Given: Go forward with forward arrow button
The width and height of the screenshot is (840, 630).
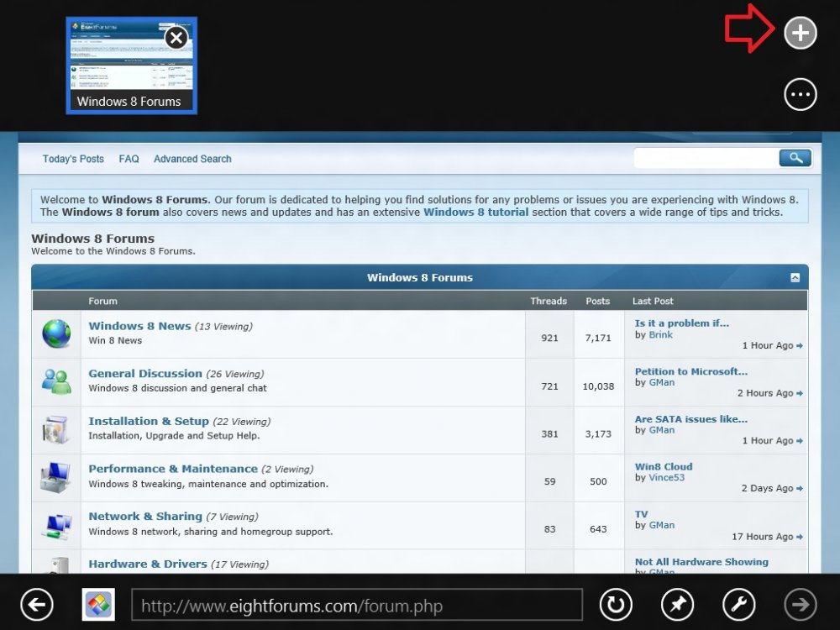Looking at the screenshot, I should 801,605.
